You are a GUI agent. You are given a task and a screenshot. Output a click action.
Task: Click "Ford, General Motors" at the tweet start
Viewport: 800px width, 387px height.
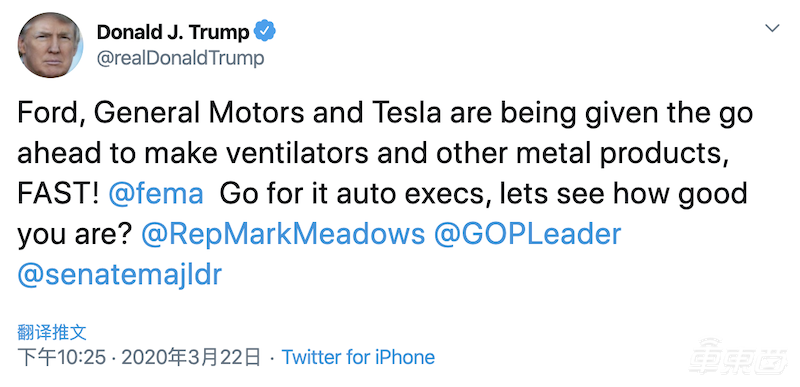161,114
